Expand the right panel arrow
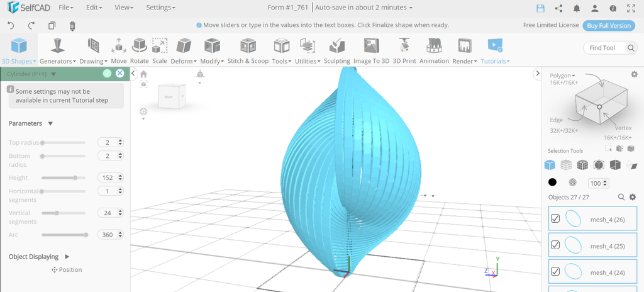This screenshot has width=644, height=292. 538,74
